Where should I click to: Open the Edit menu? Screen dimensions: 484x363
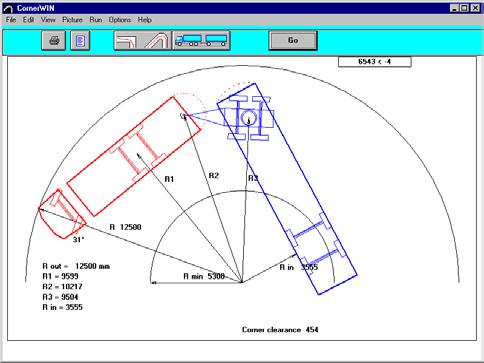click(x=28, y=20)
